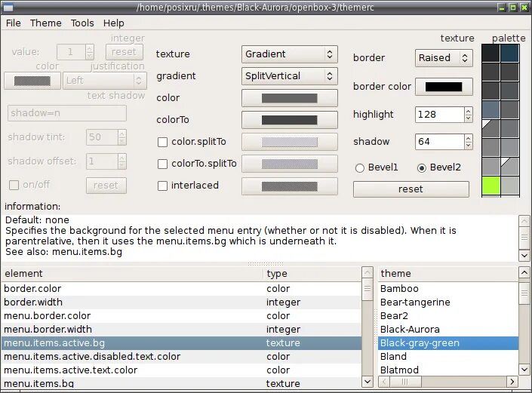Select the Bevel2 radio button
The image size is (532, 393).
click(x=422, y=168)
